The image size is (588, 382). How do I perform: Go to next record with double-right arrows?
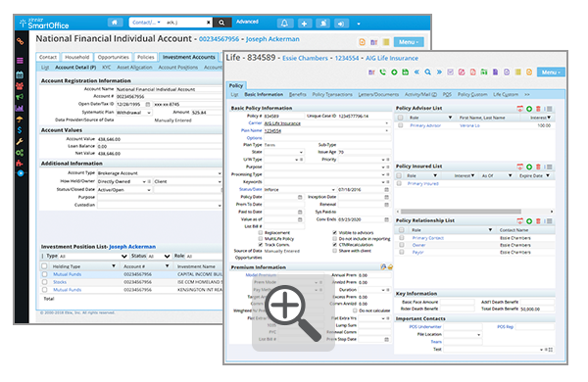click(439, 72)
